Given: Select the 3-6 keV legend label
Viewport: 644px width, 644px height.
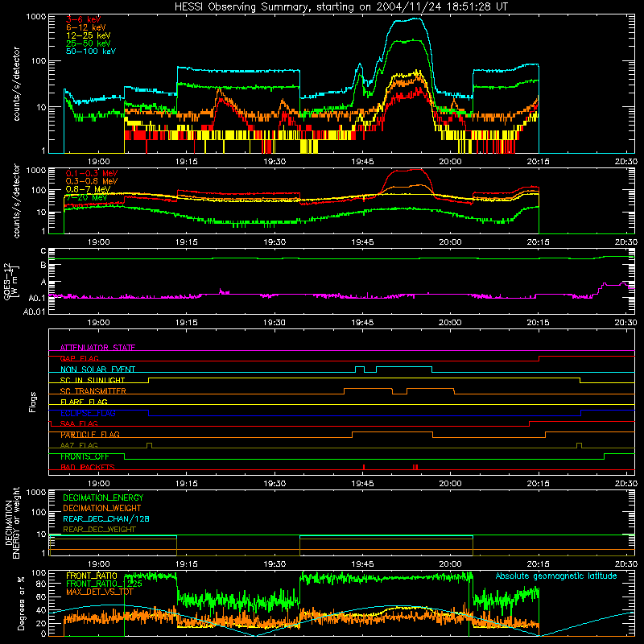Looking at the screenshot, I should 83,19.
